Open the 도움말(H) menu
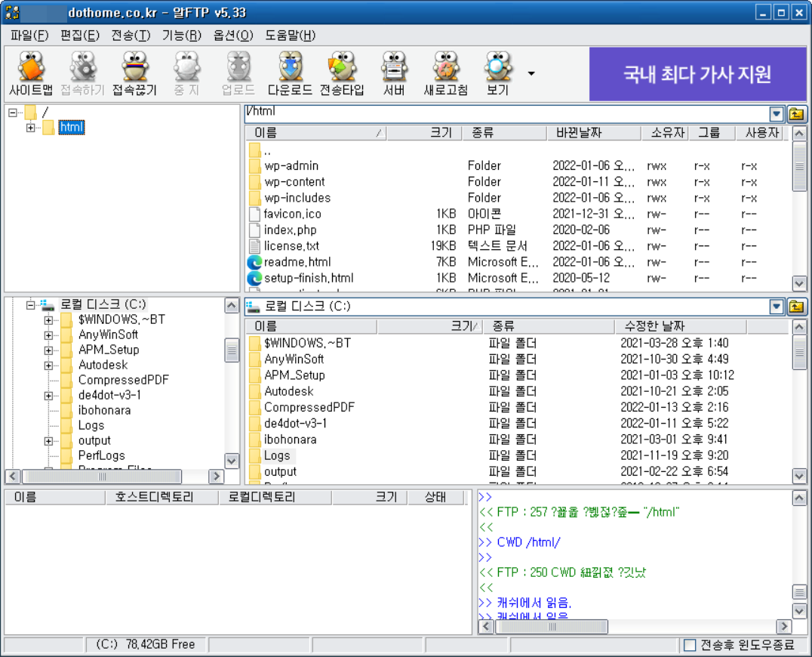Screen dimensions: 812x657 290,35
